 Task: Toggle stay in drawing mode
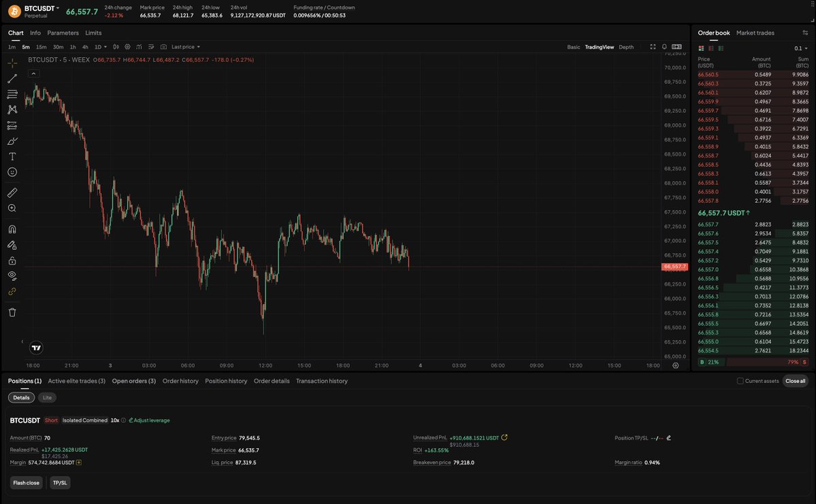(12, 245)
